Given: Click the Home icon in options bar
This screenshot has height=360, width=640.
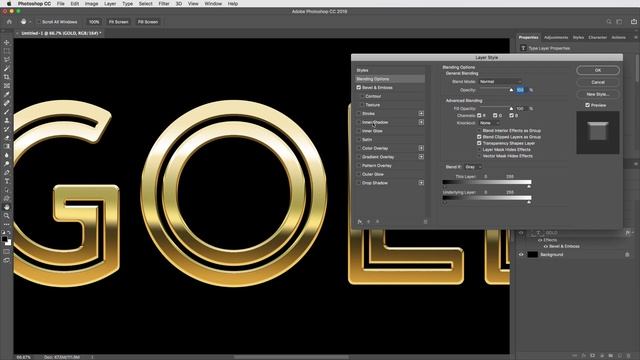Looking at the screenshot, I should pyautogui.click(x=9, y=22).
